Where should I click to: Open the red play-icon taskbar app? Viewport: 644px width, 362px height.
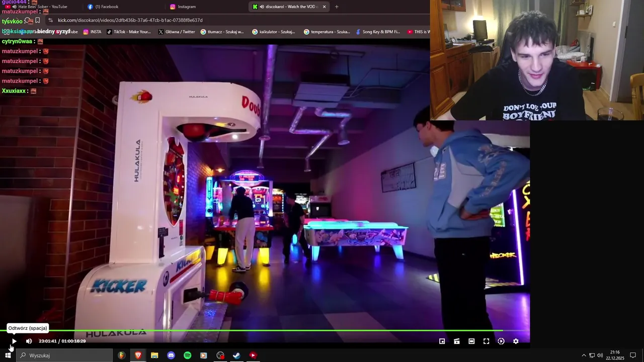pyautogui.click(x=253, y=355)
